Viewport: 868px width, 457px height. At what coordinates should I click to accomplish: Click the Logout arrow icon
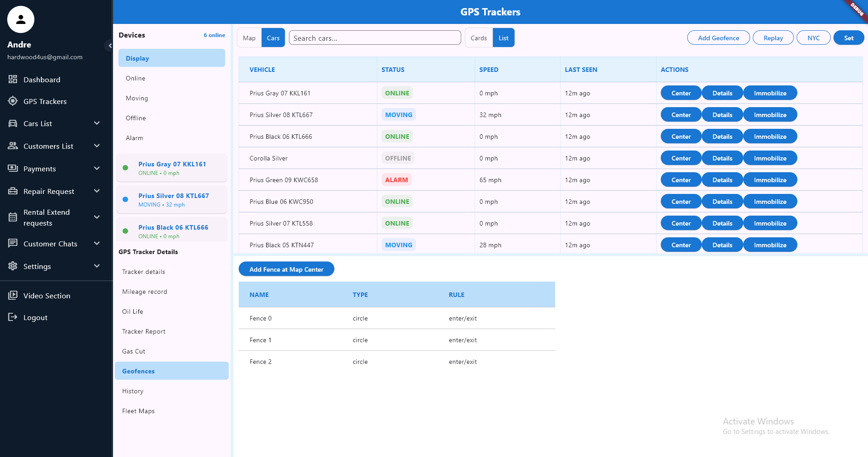(13, 317)
